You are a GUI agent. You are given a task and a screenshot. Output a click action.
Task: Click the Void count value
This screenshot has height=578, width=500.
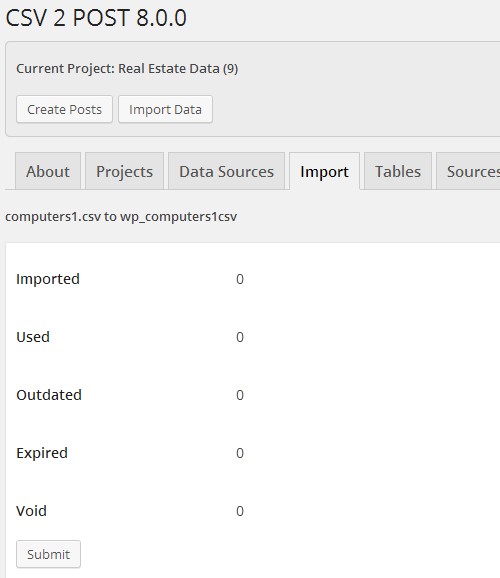click(x=240, y=511)
